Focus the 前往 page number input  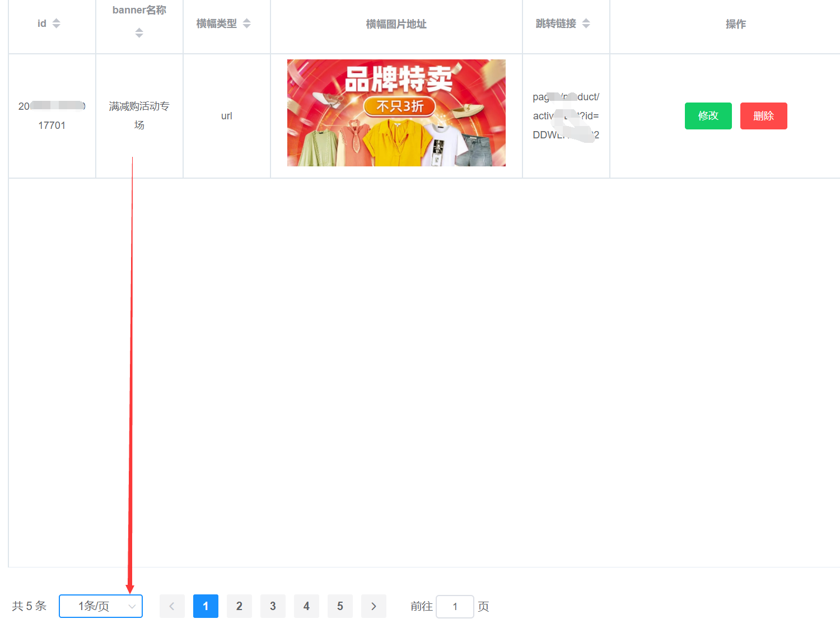tap(455, 607)
